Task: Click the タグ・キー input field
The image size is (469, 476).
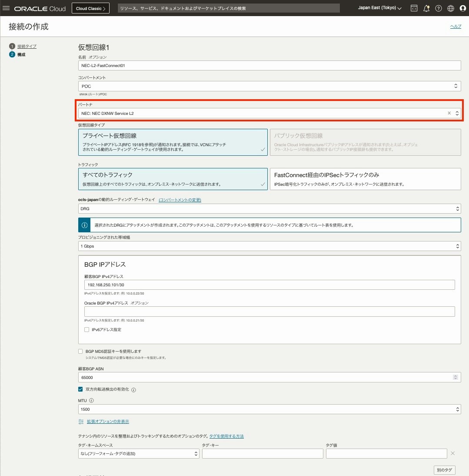Action: [x=263, y=453]
